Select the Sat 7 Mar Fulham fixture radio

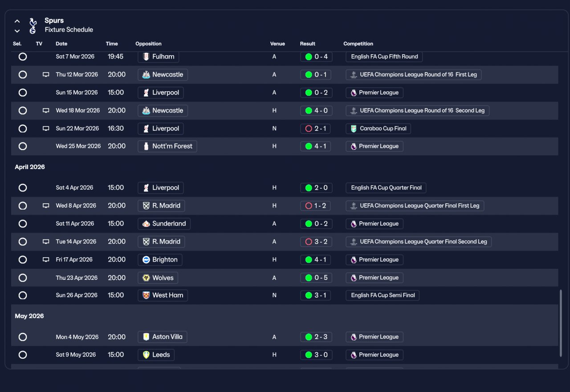23,57
